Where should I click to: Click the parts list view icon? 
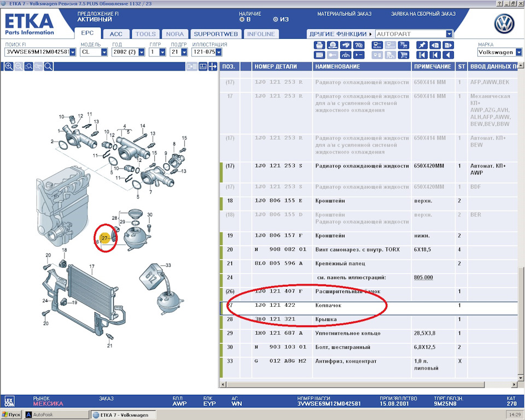319,55
